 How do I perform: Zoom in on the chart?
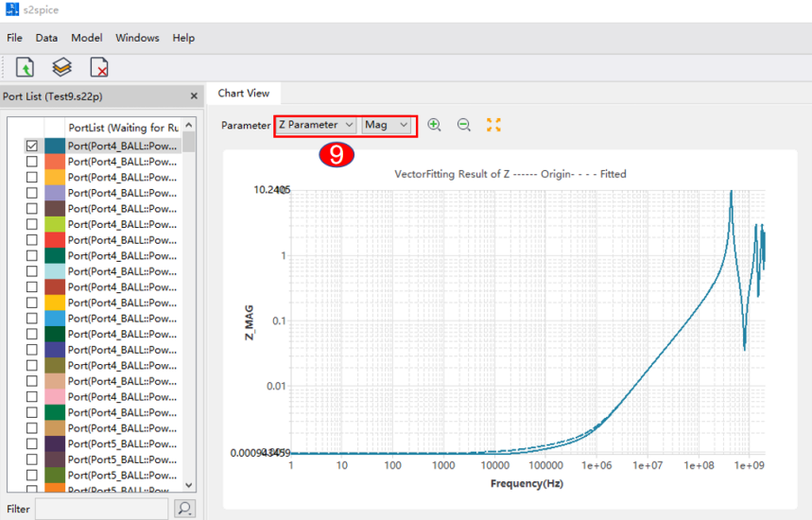click(x=434, y=125)
